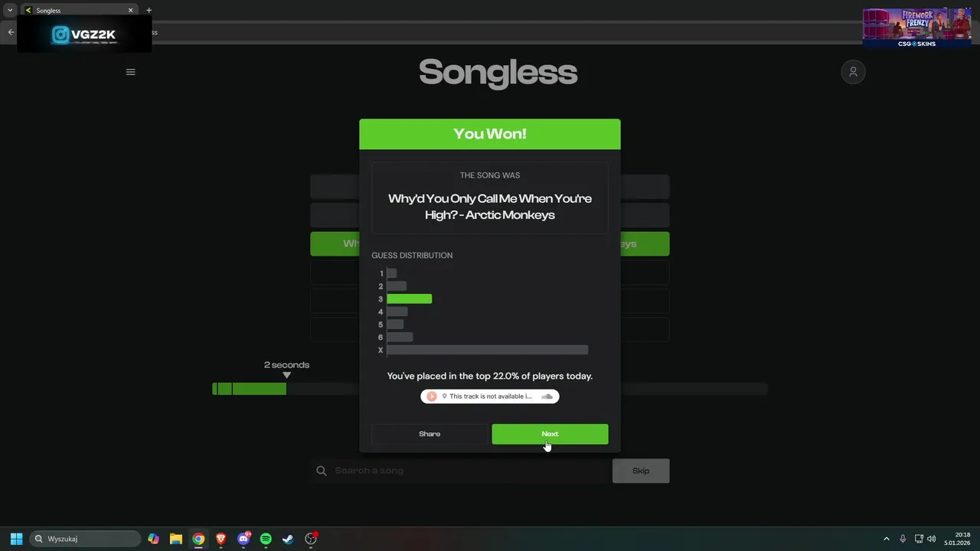Click the Firework Frenzy CSGOSkins banner
Screen dimensions: 980x551
point(916,28)
